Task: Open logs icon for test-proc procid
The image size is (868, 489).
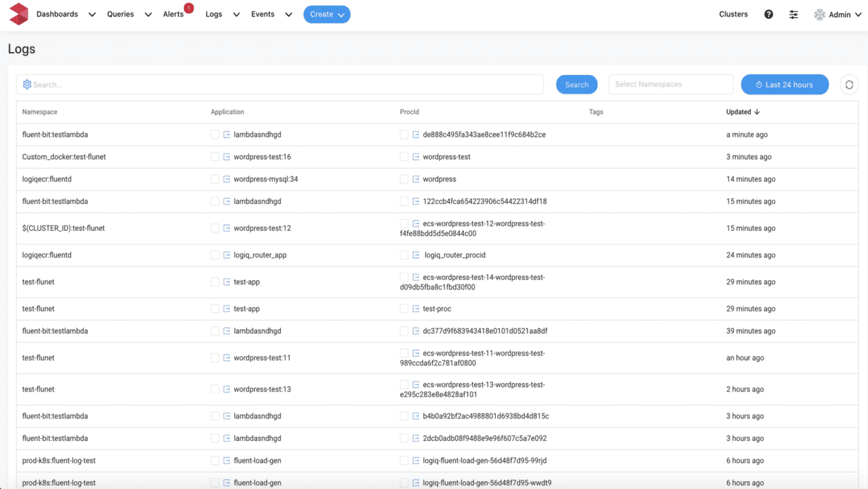Action: point(416,309)
